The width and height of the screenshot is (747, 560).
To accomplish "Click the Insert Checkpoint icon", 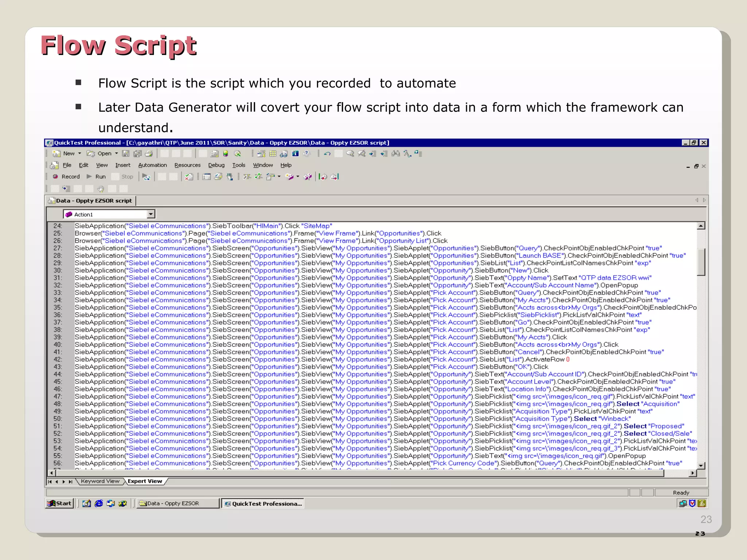I will 270,177.
